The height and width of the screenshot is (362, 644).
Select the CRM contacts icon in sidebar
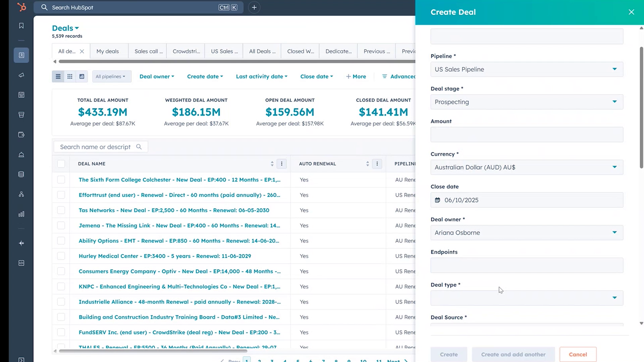coord(21,55)
